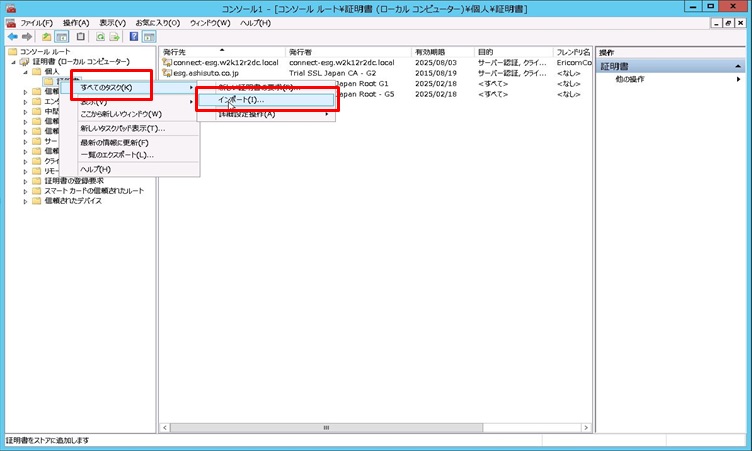
Task: Select the スマート カードの信頼されたルート folder
Action: pyautogui.click(x=93, y=190)
